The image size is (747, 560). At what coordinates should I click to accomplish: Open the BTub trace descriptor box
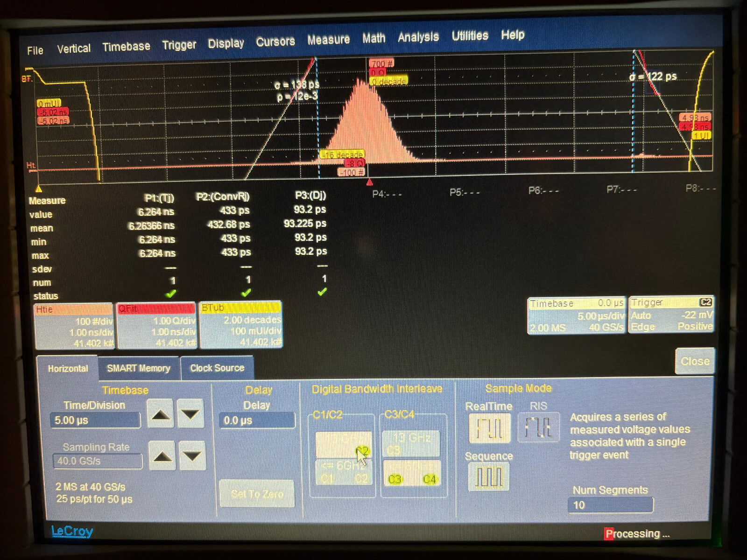pos(241,325)
